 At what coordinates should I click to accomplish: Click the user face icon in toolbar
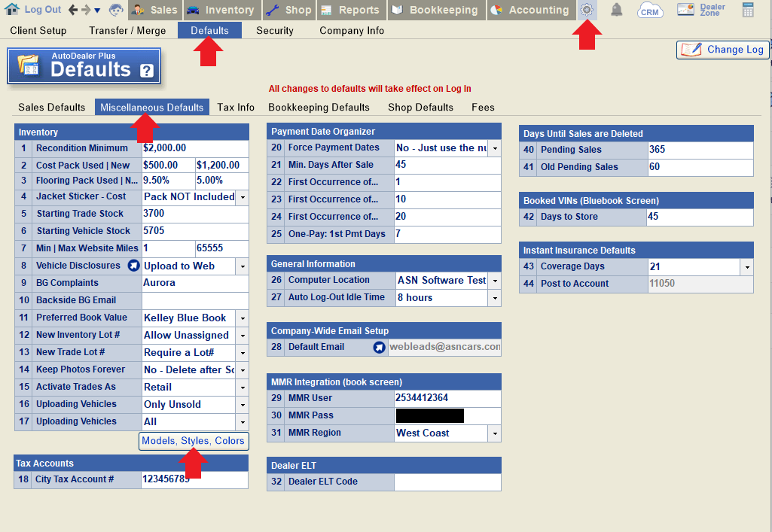pos(116,9)
